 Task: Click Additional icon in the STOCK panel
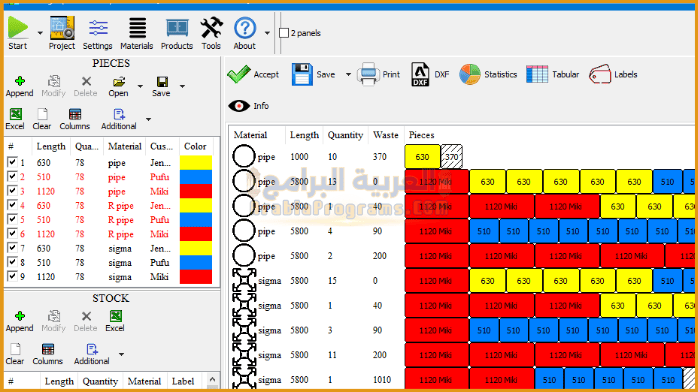coord(92,349)
